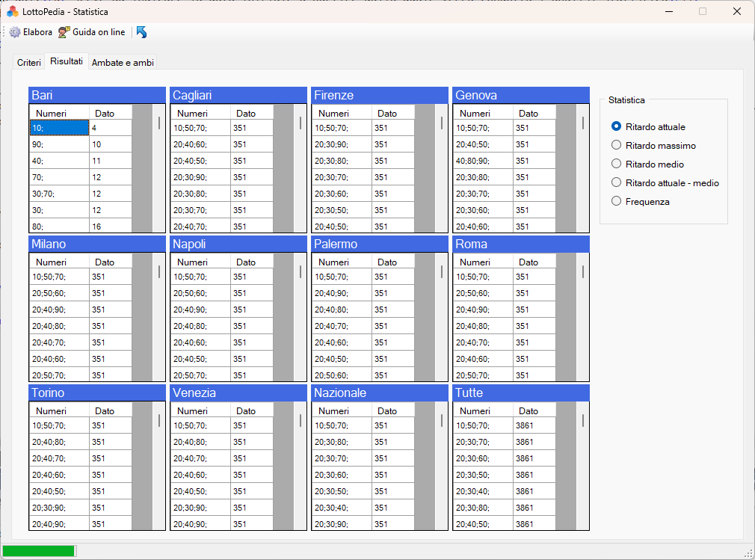Select '20;40;60;' row in Cagliari table
This screenshot has width=755, height=560.
(x=222, y=144)
